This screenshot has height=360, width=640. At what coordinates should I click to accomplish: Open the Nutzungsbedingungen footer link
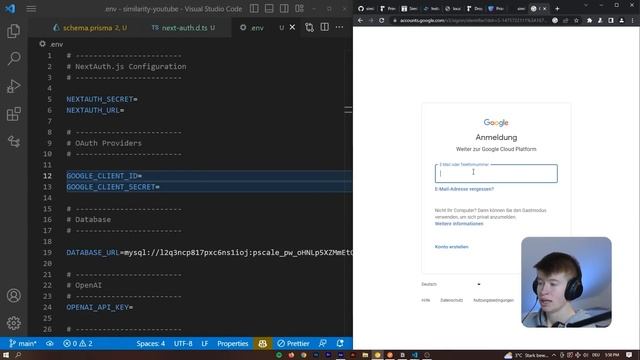click(x=493, y=300)
